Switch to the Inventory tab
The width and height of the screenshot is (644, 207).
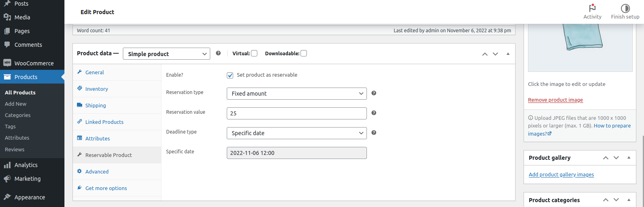click(x=97, y=89)
